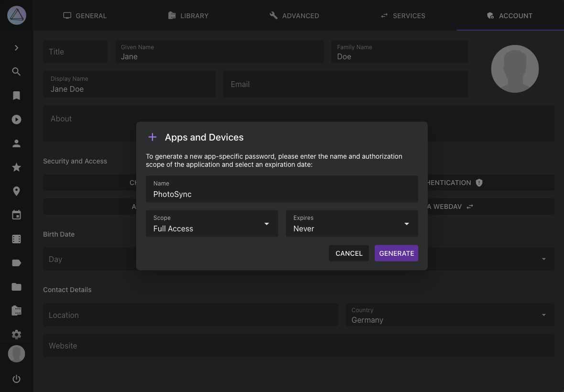
Task: Switch to the Library tab
Action: [188, 15]
